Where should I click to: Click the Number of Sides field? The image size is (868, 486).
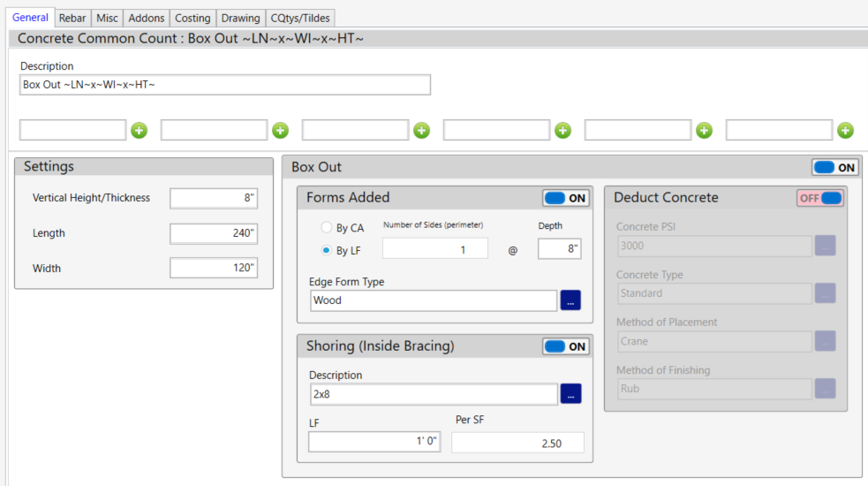coord(434,249)
